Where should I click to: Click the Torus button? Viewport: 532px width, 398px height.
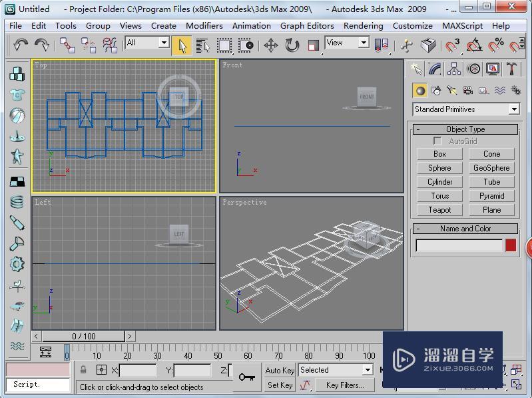click(x=439, y=196)
